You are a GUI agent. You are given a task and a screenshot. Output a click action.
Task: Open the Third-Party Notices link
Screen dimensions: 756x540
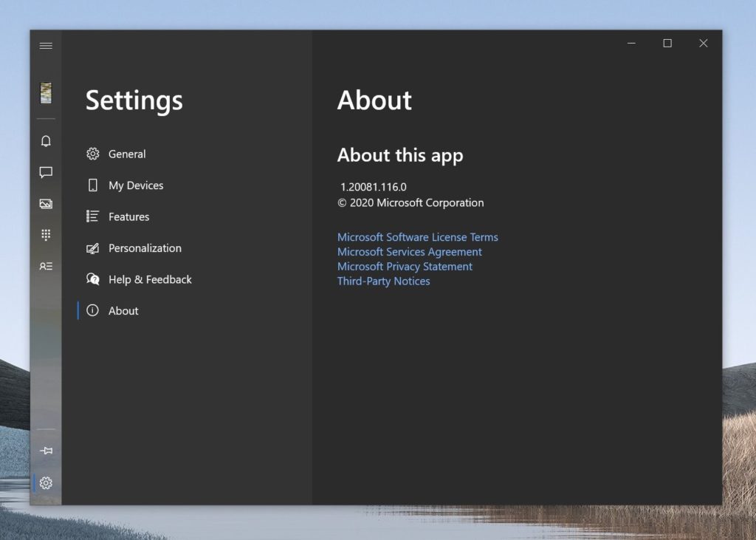383,281
